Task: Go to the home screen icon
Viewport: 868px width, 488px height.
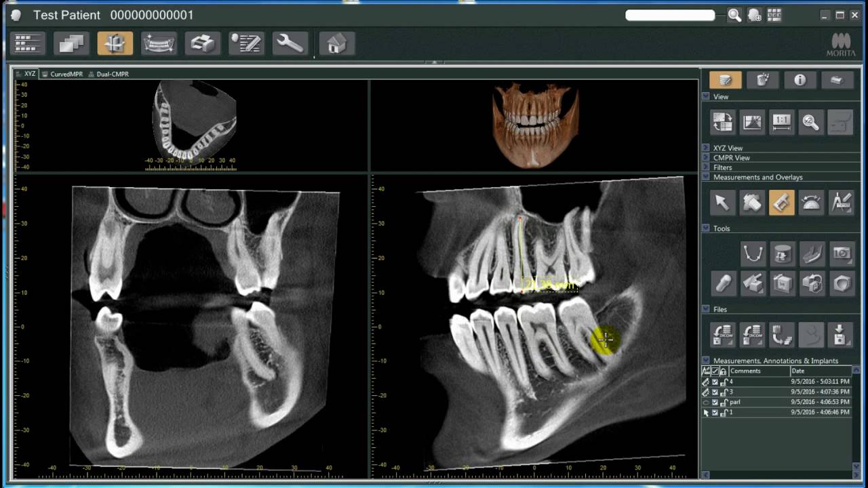Action: (x=336, y=43)
